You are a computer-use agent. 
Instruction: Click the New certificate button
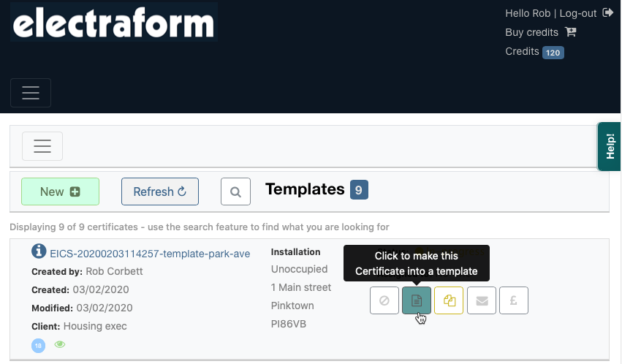point(60,192)
